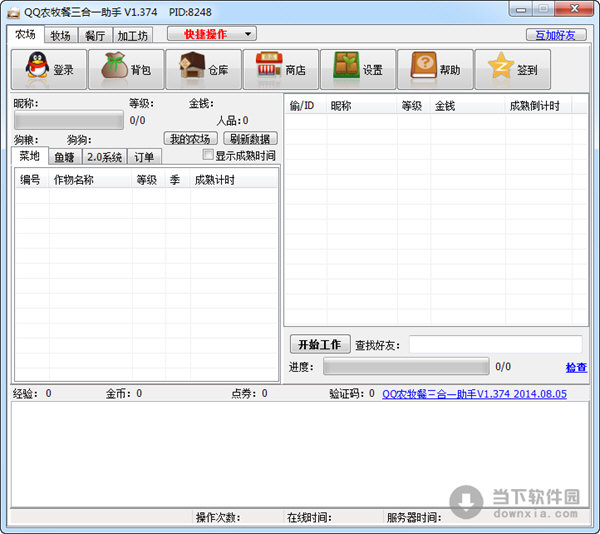Close the QQ农牧餐三合一助手 window

pos(574,9)
